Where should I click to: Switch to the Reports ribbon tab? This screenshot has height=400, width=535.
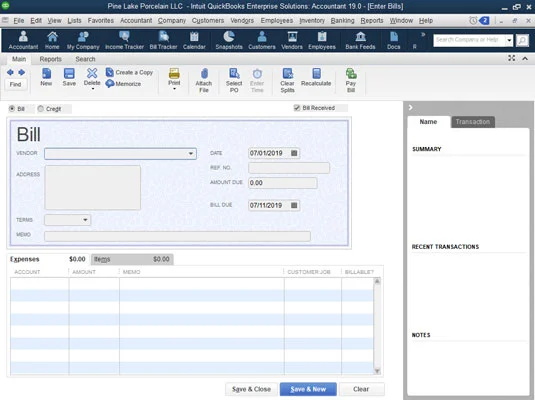(x=50, y=59)
